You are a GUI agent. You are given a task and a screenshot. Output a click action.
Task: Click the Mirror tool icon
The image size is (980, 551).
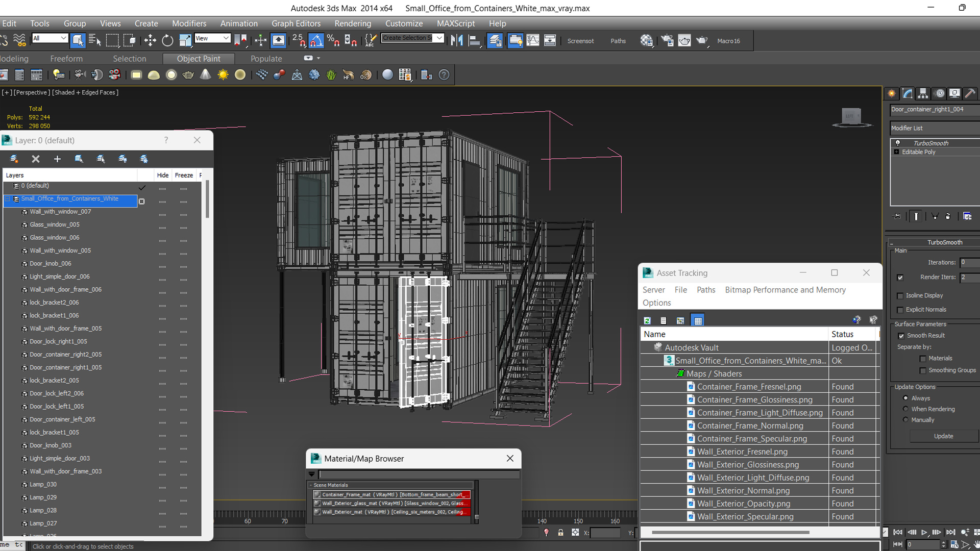[457, 40]
